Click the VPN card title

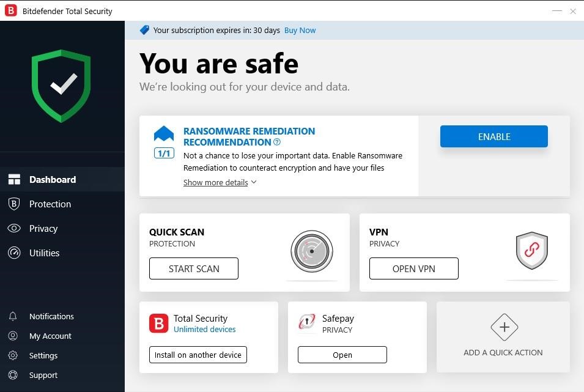pos(379,232)
